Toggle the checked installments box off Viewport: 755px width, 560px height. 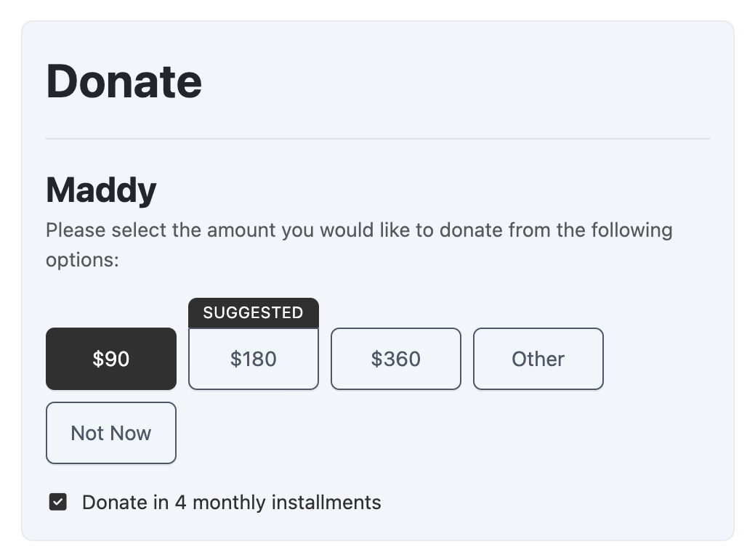[58, 502]
